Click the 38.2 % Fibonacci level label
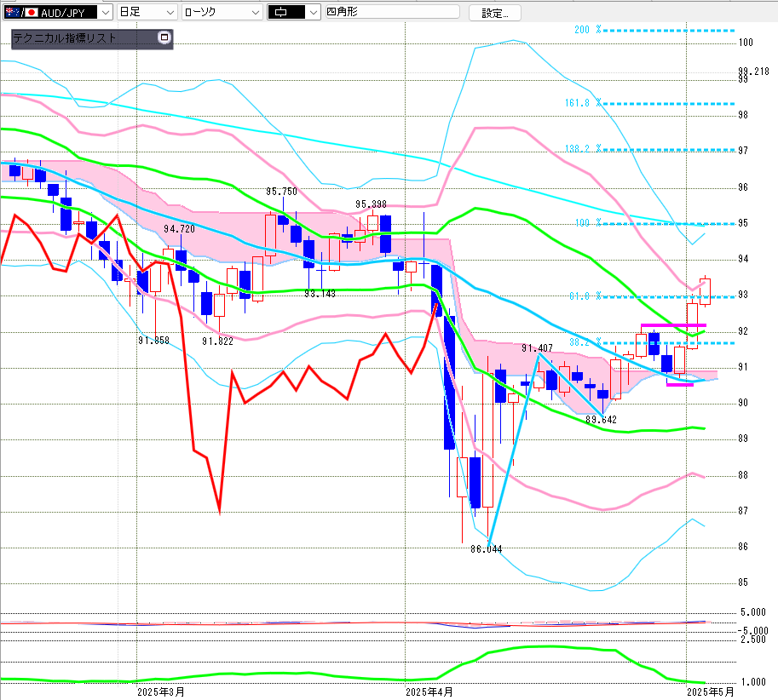 (x=585, y=342)
